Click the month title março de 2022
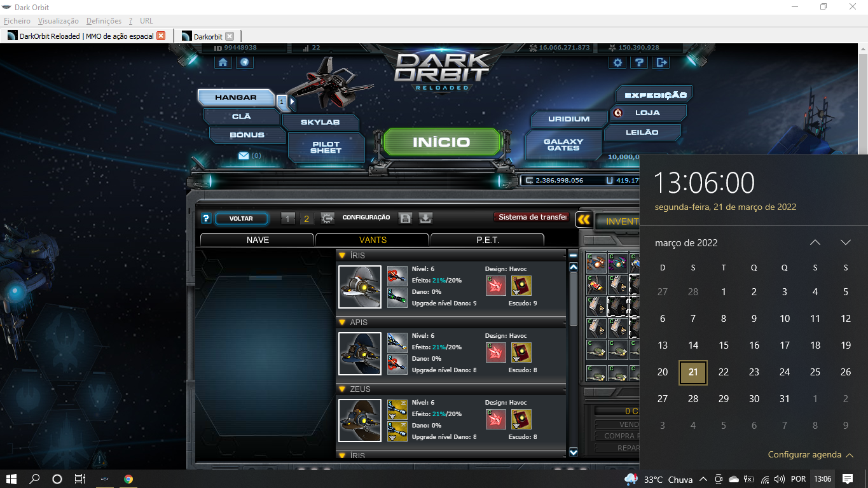This screenshot has width=868, height=488. (686, 243)
